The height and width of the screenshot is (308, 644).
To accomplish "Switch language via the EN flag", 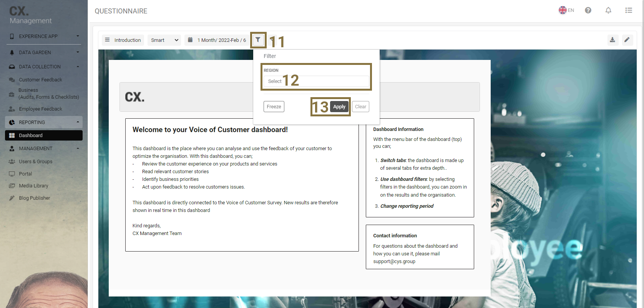I will click(566, 10).
